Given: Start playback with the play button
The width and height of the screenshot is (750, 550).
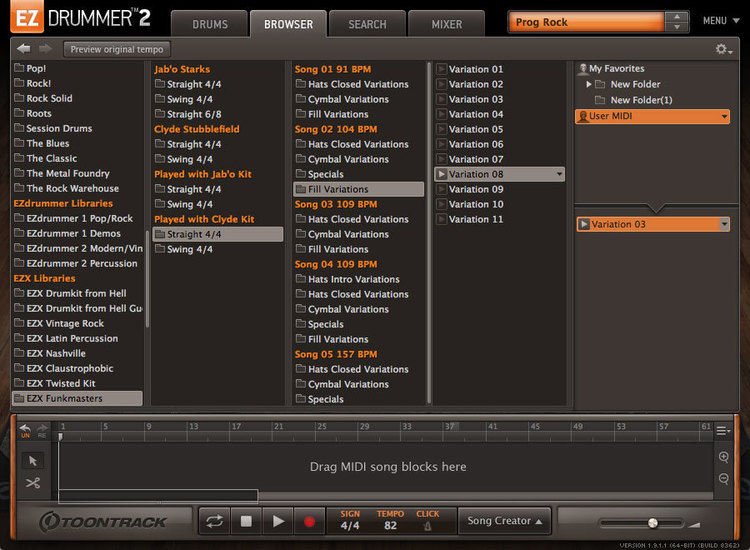Looking at the screenshot, I should coord(278,521).
